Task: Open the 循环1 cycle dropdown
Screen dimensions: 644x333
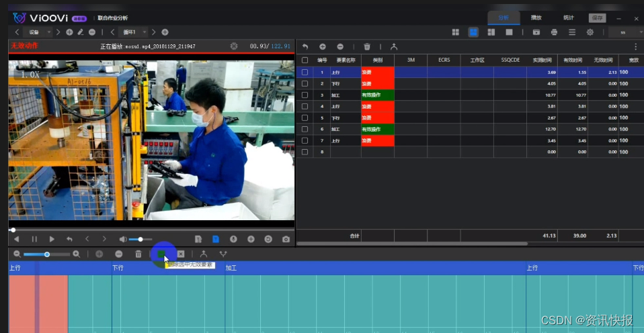Action: [133, 32]
